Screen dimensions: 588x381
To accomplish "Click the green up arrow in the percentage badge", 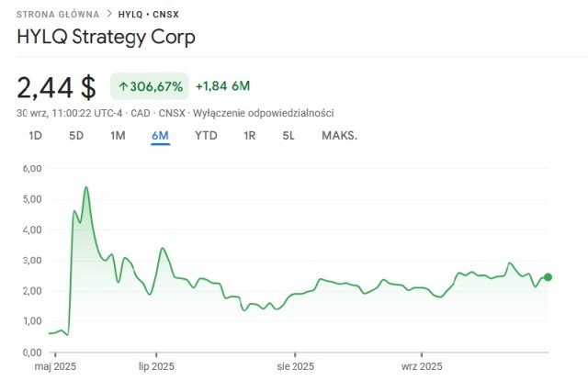I will 121,86.
